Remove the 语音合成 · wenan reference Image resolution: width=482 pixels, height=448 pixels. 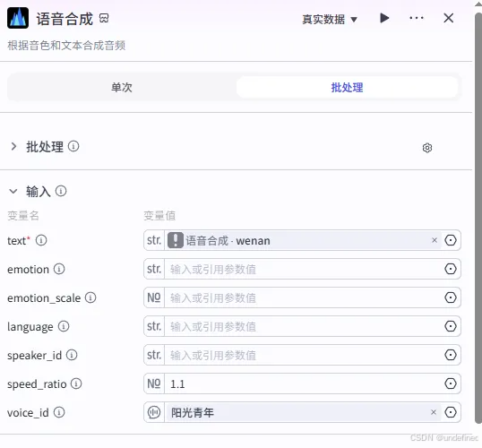tap(434, 240)
